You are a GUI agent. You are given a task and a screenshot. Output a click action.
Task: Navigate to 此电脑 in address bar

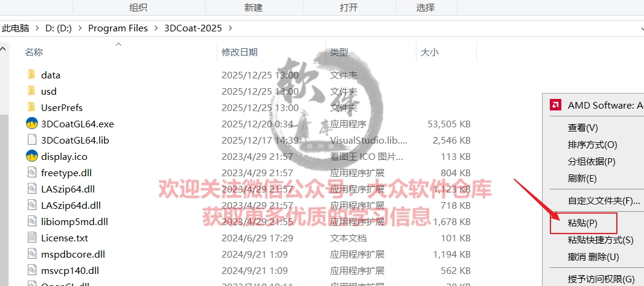pos(15,28)
